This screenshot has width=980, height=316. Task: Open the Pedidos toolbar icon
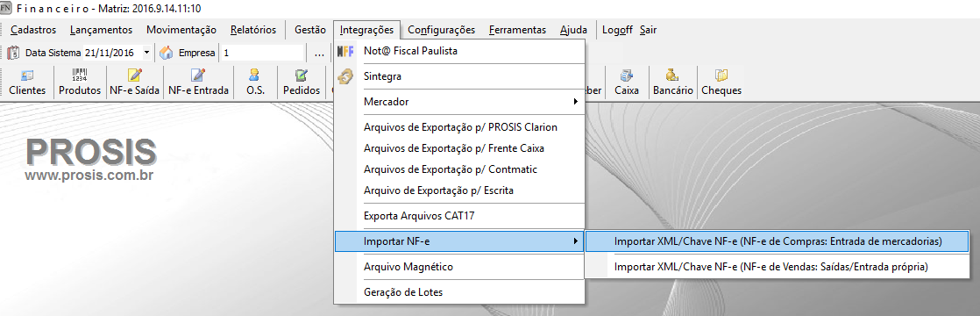(302, 83)
